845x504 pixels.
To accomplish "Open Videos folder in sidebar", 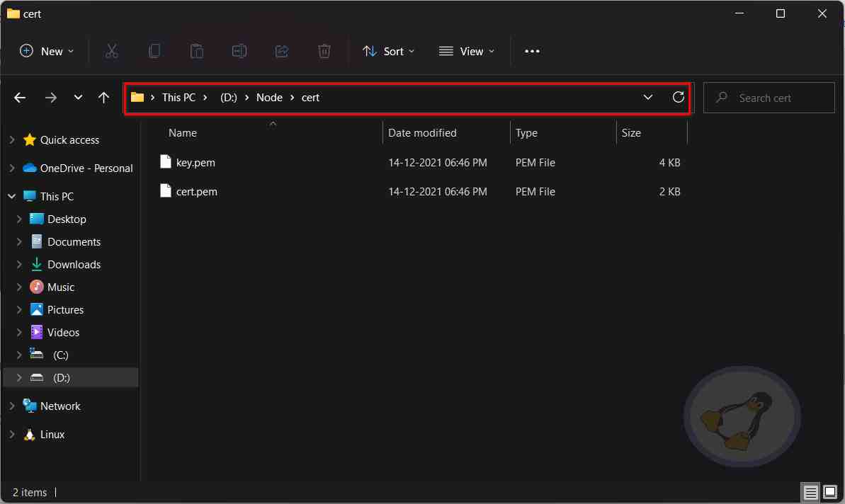I will click(63, 332).
